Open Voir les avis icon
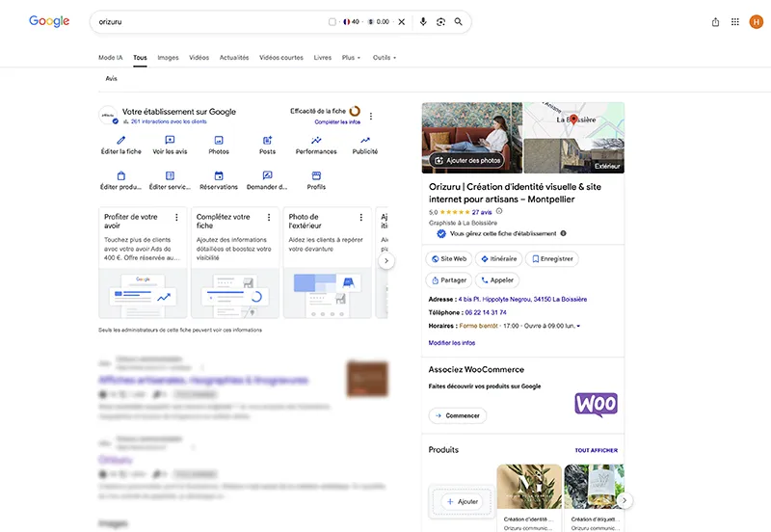 coord(170,140)
